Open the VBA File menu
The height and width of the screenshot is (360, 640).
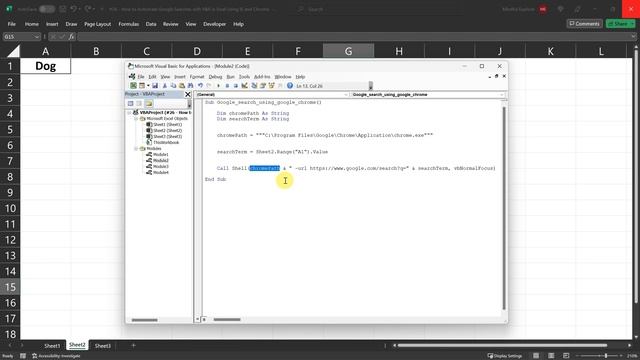141,77
